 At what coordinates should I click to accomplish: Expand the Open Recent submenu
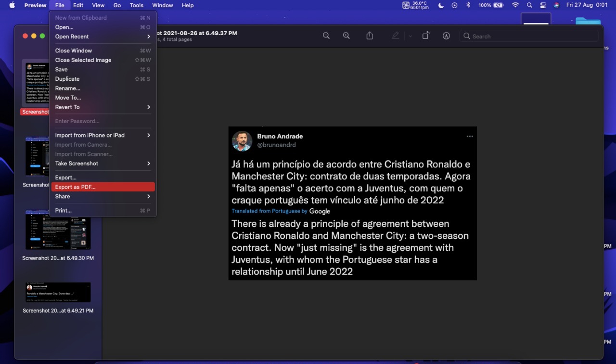coord(103,37)
